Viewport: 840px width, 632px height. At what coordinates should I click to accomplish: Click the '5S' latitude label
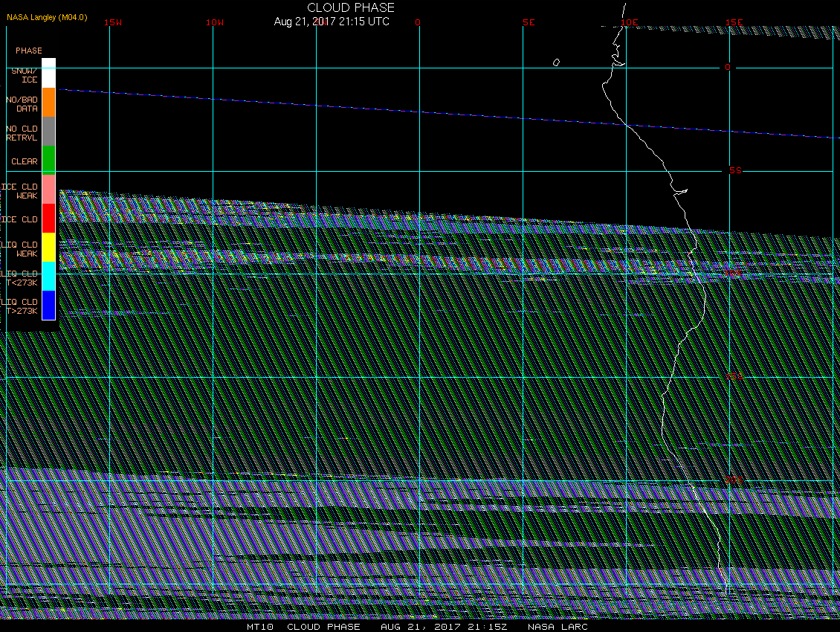click(x=735, y=170)
